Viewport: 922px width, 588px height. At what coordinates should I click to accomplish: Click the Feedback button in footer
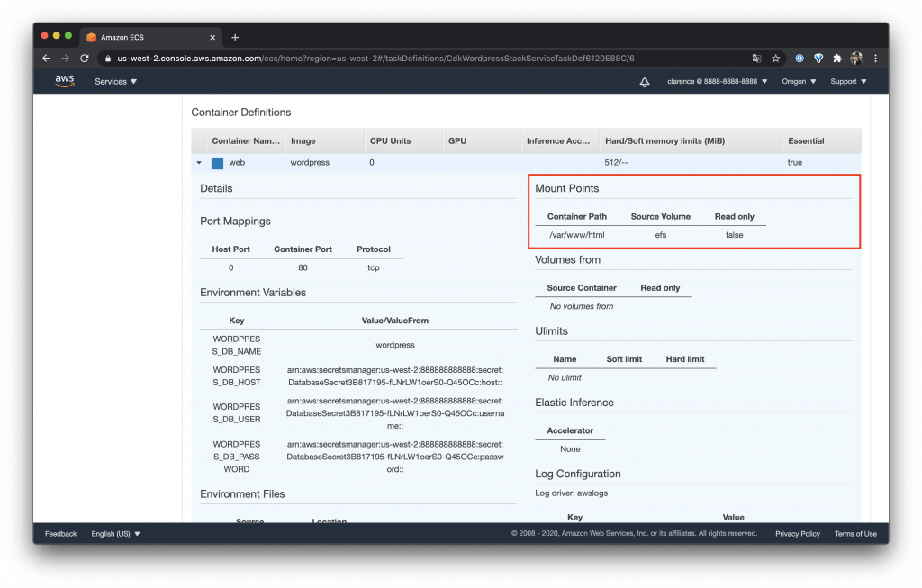tap(60, 534)
